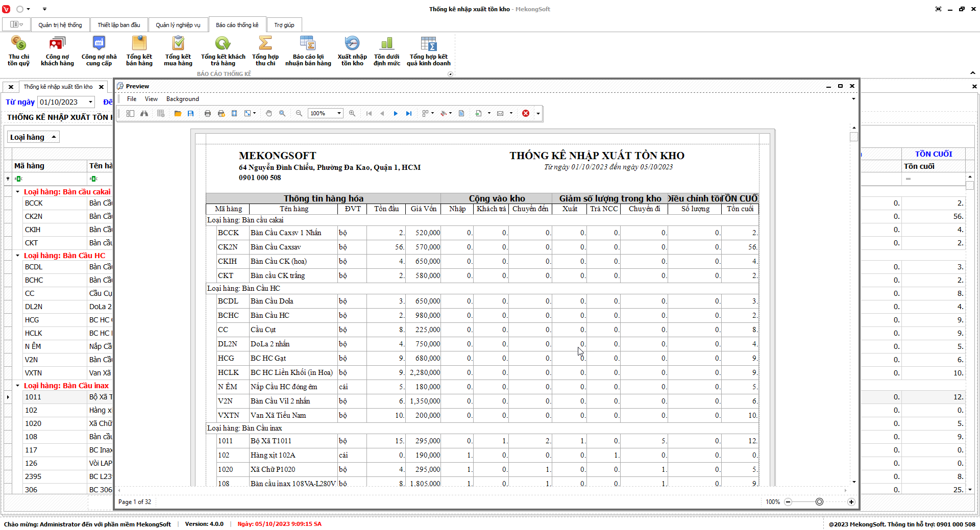This screenshot has width=980, height=530.
Task: Open the Từ ngày date dropdown
Action: point(90,102)
